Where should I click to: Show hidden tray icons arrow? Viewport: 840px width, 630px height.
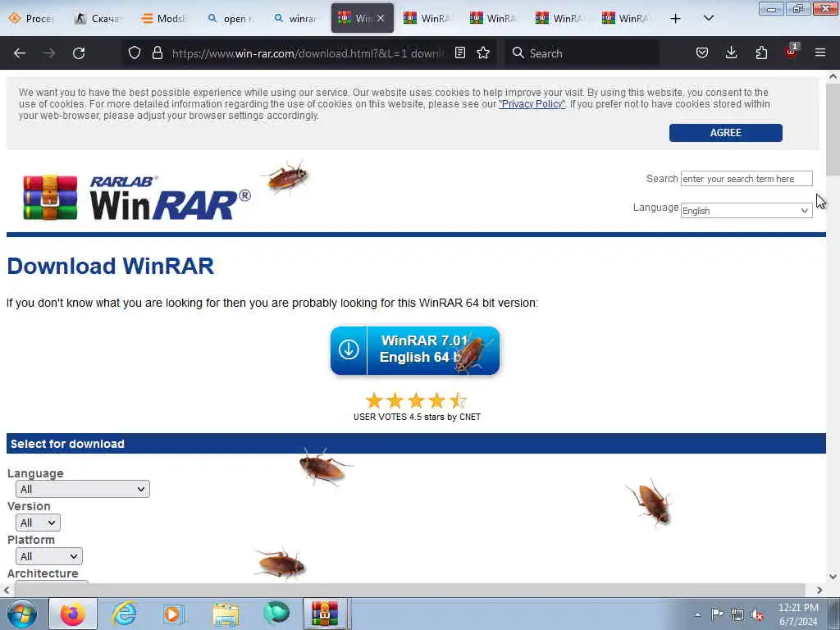(697, 614)
